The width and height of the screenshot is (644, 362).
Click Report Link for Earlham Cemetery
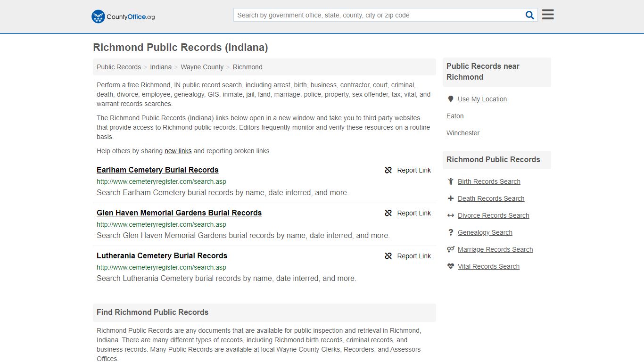pos(414,170)
